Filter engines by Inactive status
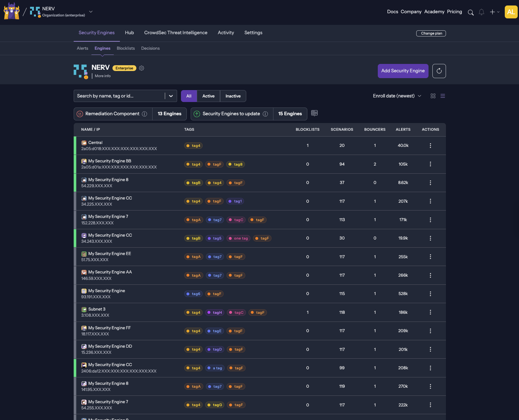The height and width of the screenshot is (420, 519). pos(233,96)
